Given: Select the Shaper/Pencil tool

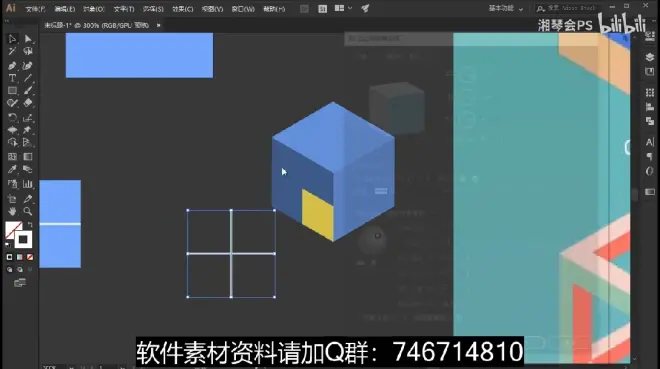Looking at the screenshot, I should [12, 103].
